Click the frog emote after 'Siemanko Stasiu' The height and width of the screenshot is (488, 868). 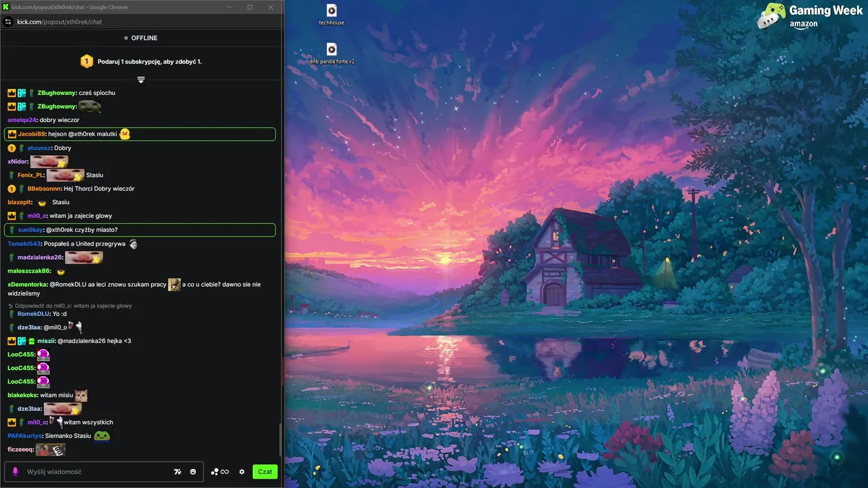tap(102, 436)
